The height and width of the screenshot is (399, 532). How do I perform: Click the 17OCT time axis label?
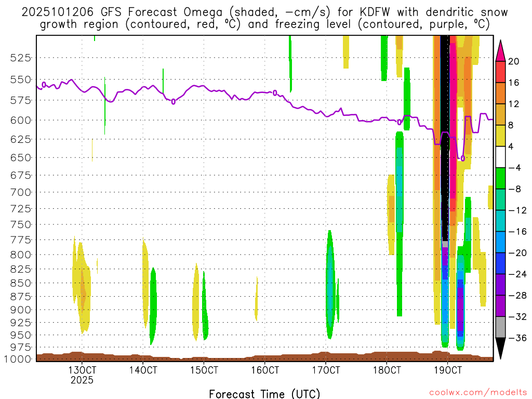click(x=326, y=370)
